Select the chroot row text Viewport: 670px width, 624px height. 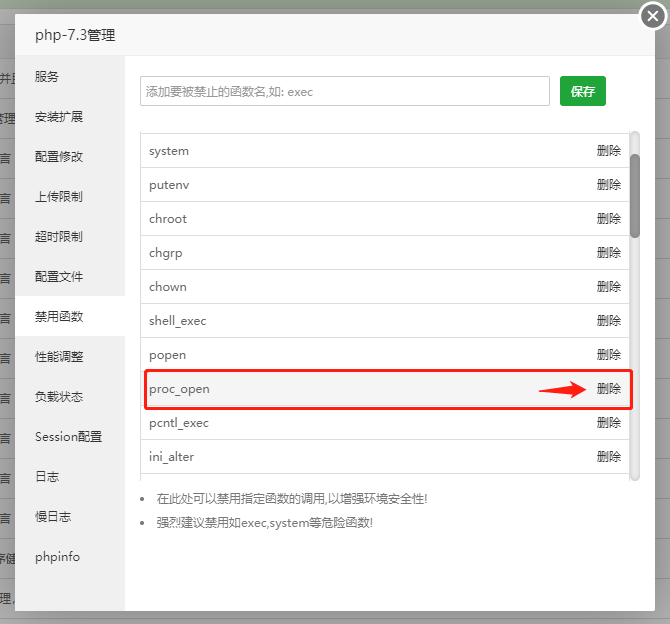point(168,219)
